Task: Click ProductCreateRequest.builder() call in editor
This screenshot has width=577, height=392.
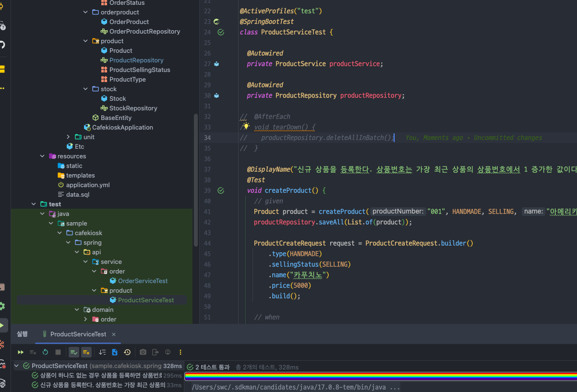Action: (419, 243)
